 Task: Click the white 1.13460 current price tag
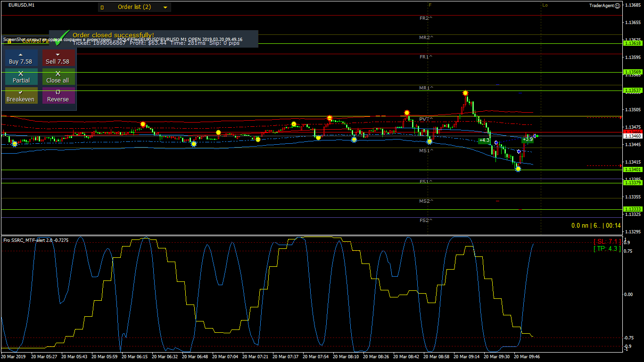[633, 136]
